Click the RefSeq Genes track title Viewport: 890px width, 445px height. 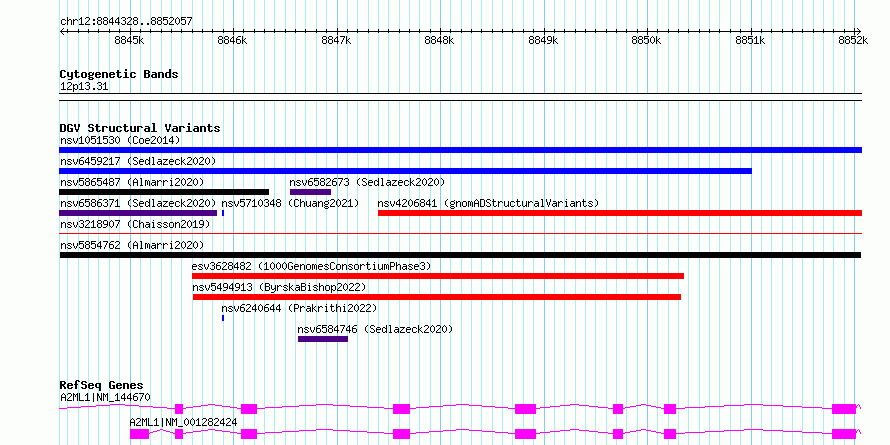102,385
